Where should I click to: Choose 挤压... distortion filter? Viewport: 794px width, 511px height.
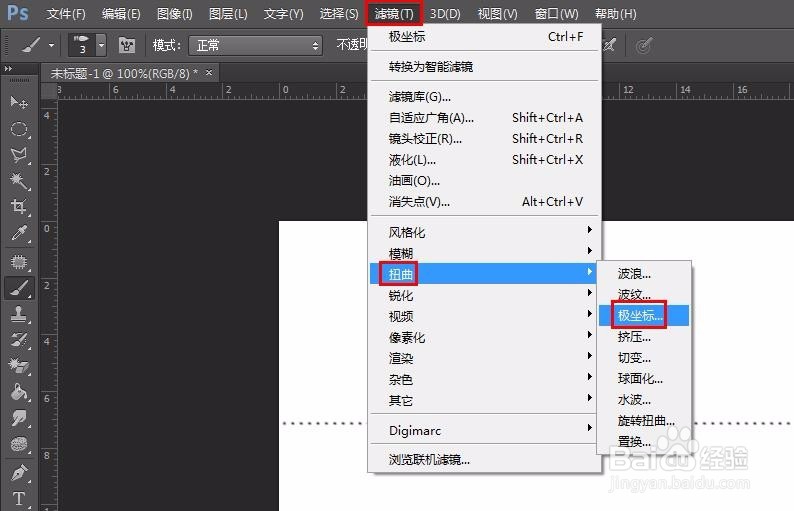(x=644, y=336)
